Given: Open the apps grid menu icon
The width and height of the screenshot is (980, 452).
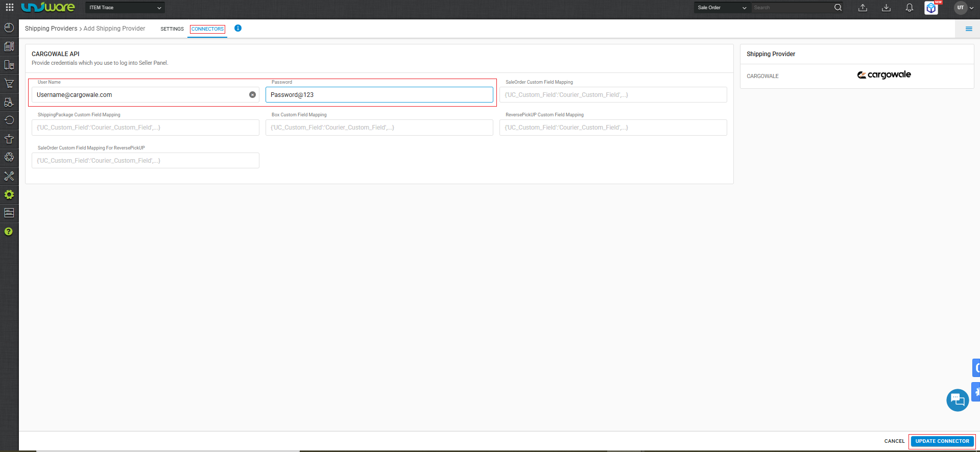Looking at the screenshot, I should [x=9, y=7].
